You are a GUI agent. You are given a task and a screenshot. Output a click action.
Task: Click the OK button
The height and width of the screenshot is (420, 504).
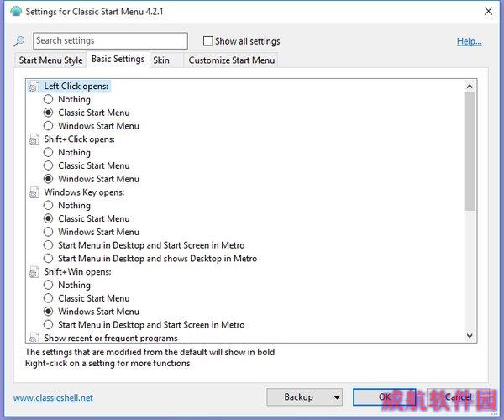coord(384,397)
